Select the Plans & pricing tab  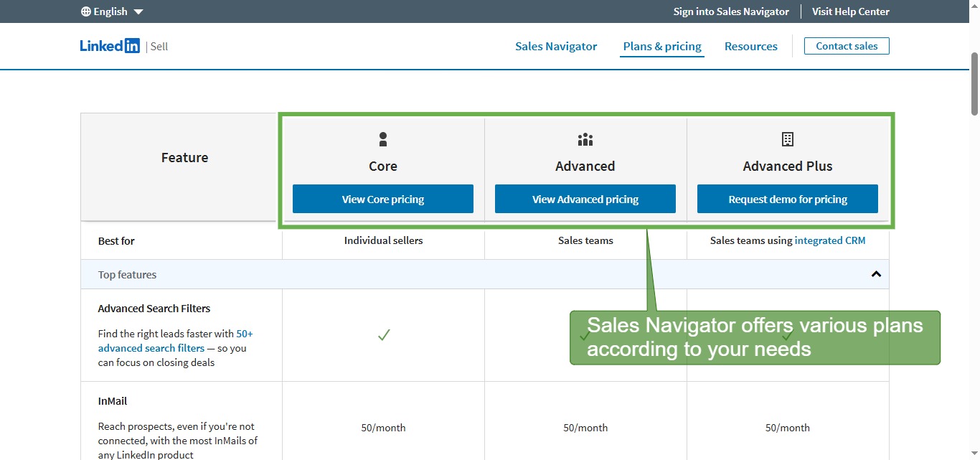pos(661,46)
